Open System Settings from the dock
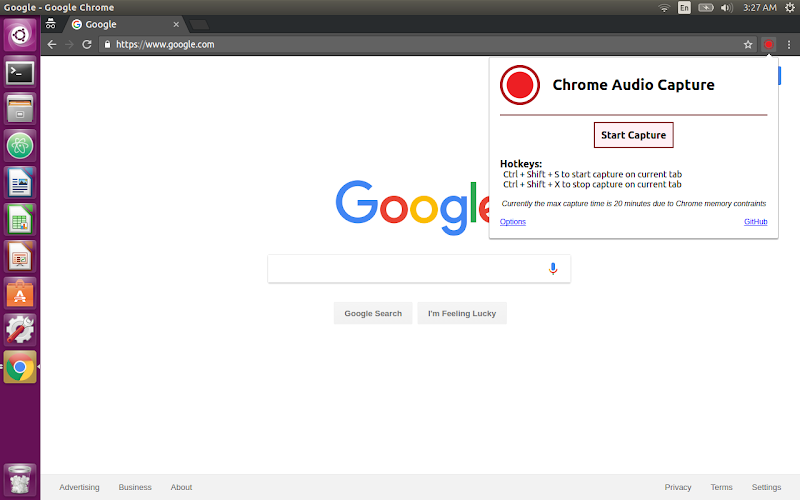Screen dimensions: 800x500 pos(20,330)
